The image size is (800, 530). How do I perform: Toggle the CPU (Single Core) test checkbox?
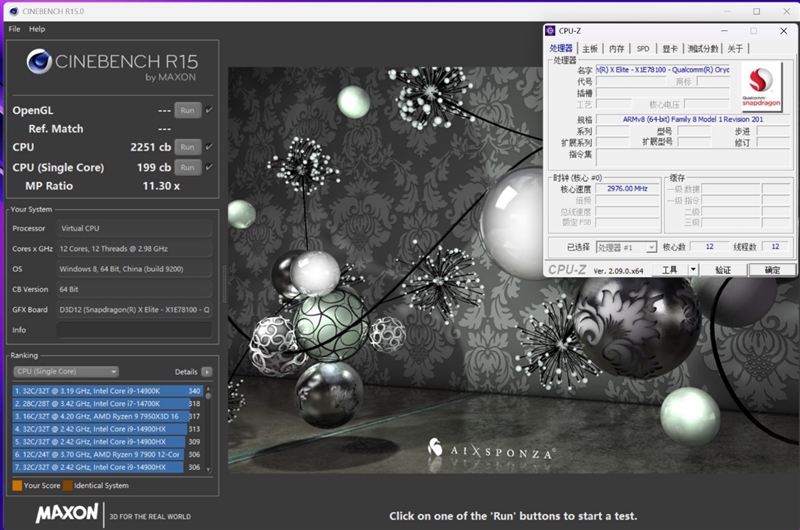click(209, 167)
